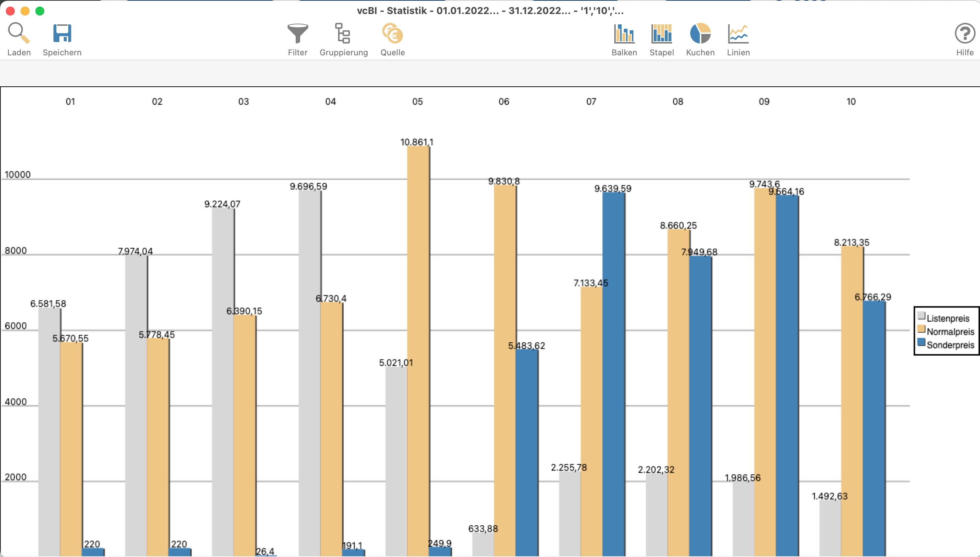The width and height of the screenshot is (980, 557).
Task: Select the Quelle euro coin icon
Action: (392, 34)
